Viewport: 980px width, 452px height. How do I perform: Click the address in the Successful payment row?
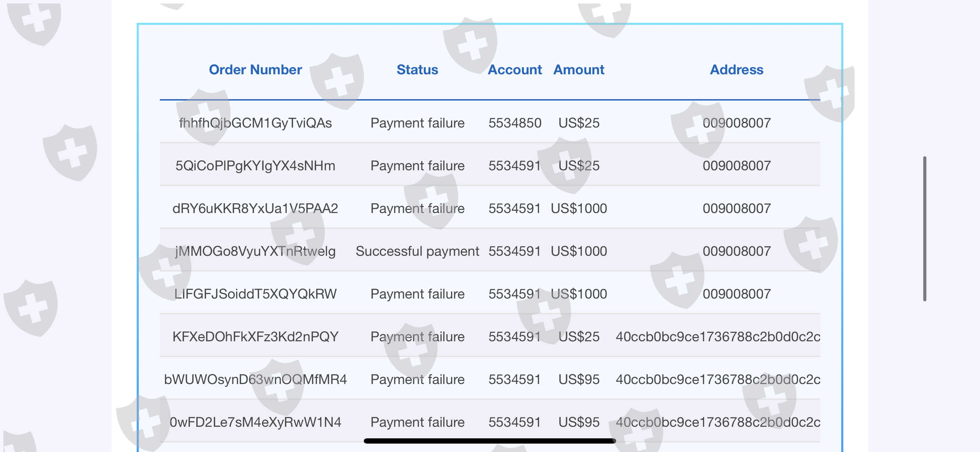pos(736,251)
